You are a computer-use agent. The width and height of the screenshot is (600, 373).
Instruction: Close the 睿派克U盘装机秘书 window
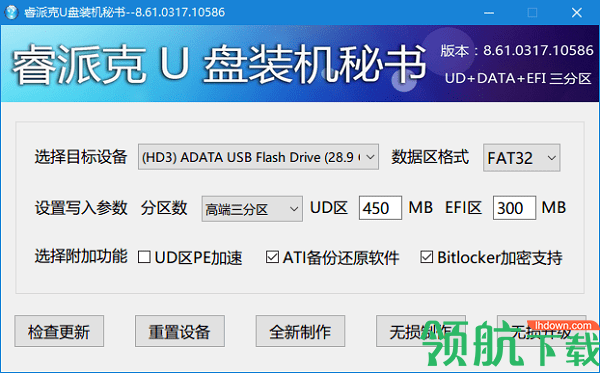coord(577,13)
